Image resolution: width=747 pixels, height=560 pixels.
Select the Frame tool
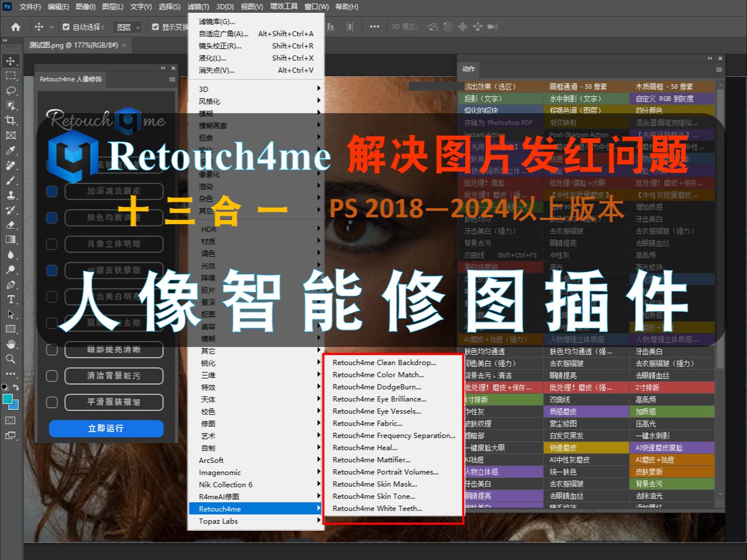[x=11, y=136]
